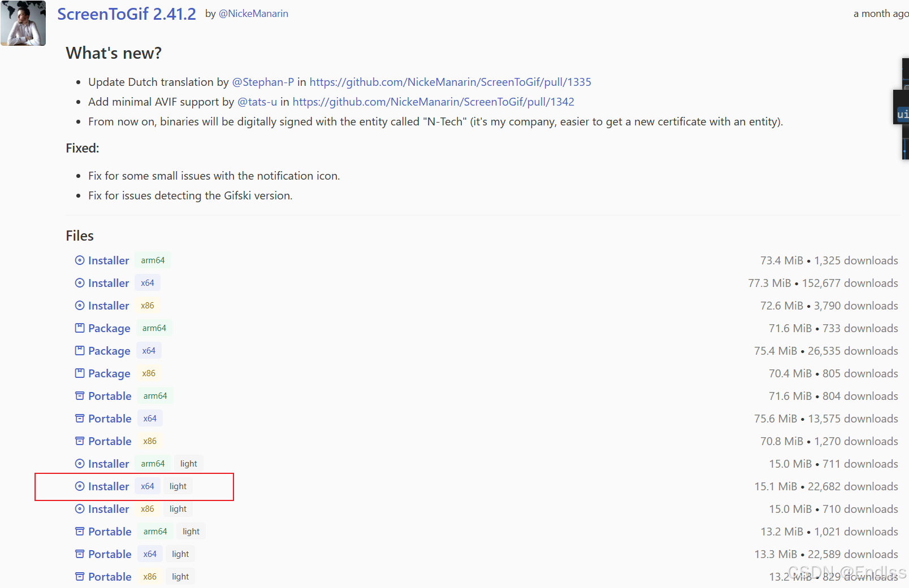Click the "Fixed:" heading
The height and width of the screenshot is (588, 909).
coord(83,148)
